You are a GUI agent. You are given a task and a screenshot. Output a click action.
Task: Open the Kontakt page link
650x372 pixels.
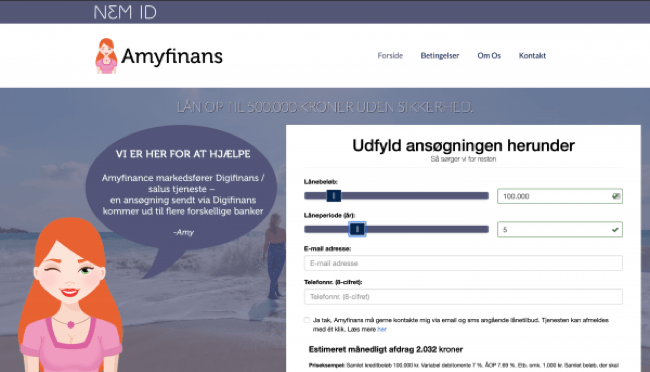pyautogui.click(x=532, y=56)
